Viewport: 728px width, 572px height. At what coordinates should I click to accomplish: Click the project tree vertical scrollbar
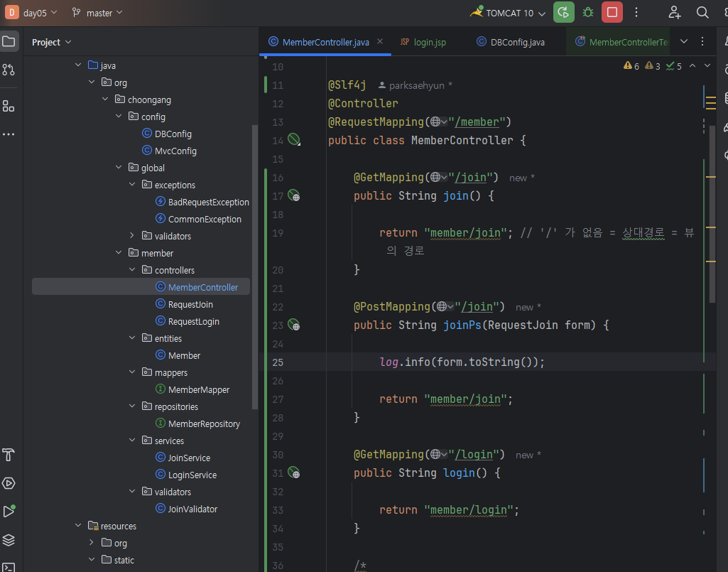coord(254,267)
